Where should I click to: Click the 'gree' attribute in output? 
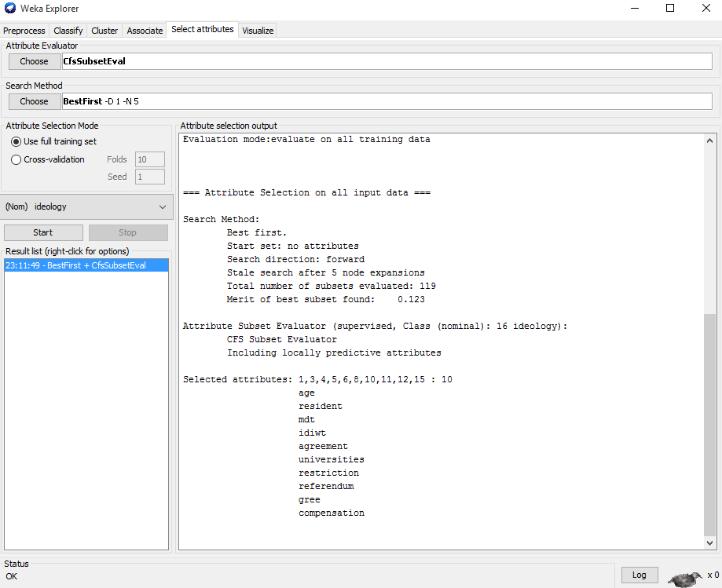[x=310, y=499]
